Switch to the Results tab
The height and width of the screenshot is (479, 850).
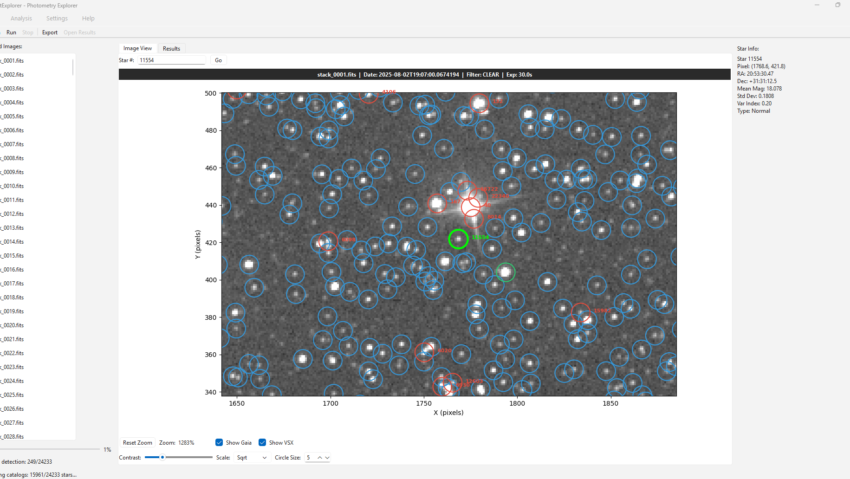coord(172,48)
